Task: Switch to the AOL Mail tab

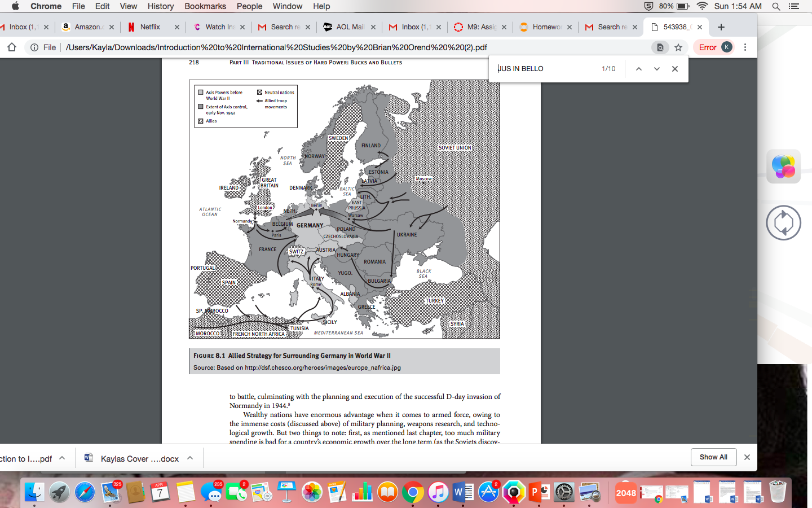Action: [349, 27]
